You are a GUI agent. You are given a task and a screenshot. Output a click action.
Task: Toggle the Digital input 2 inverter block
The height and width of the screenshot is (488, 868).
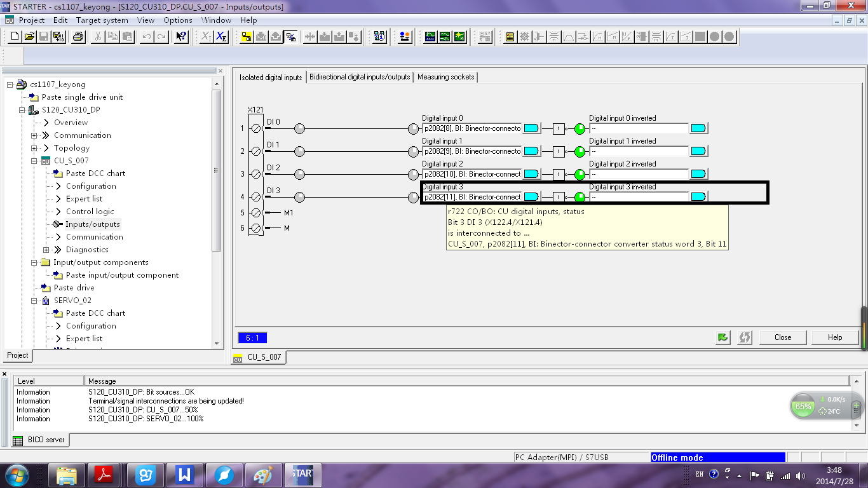click(558, 175)
